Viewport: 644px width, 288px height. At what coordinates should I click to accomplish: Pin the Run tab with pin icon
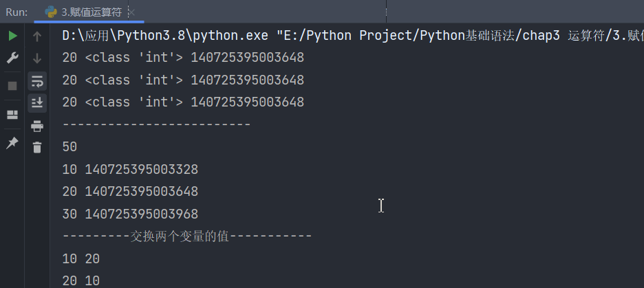[x=13, y=143]
